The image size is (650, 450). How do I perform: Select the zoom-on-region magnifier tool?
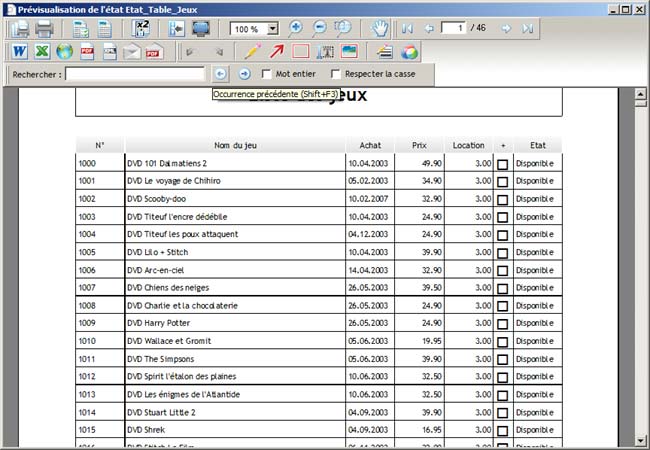tap(343, 28)
